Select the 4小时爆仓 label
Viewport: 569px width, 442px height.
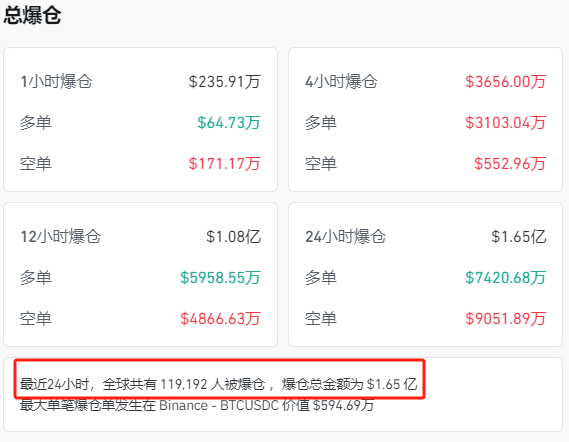pos(341,81)
